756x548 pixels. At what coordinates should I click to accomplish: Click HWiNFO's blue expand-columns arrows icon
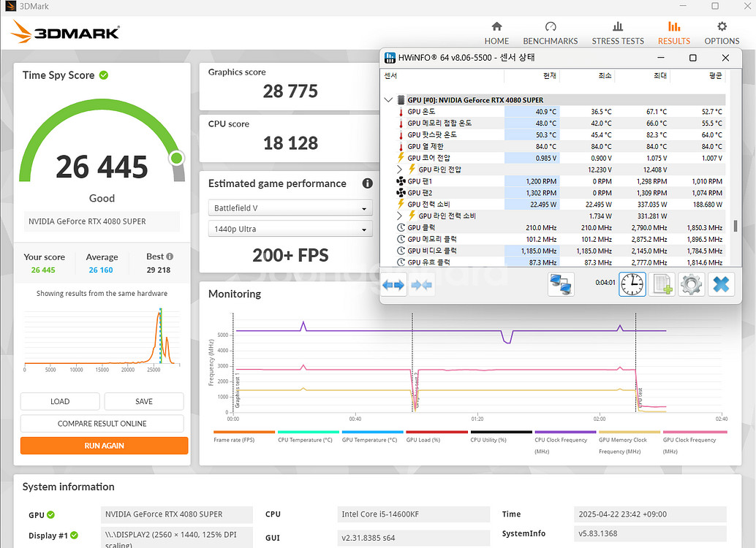click(x=393, y=285)
